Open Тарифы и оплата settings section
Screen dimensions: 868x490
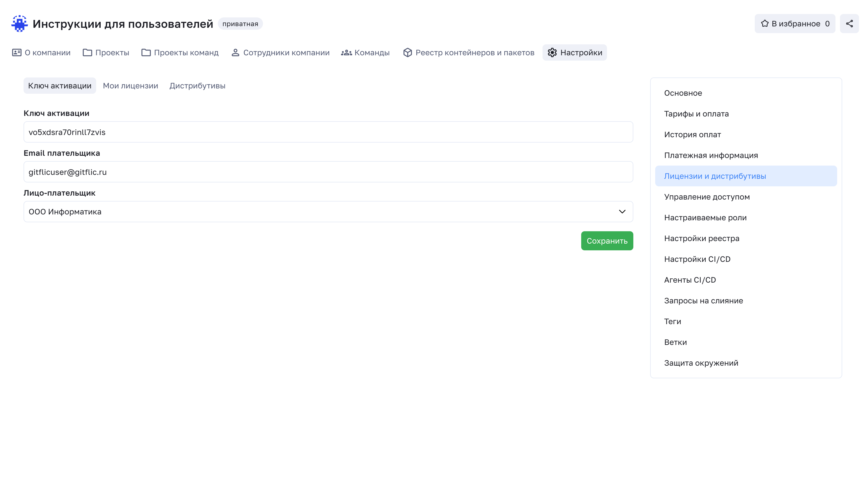pyautogui.click(x=696, y=114)
